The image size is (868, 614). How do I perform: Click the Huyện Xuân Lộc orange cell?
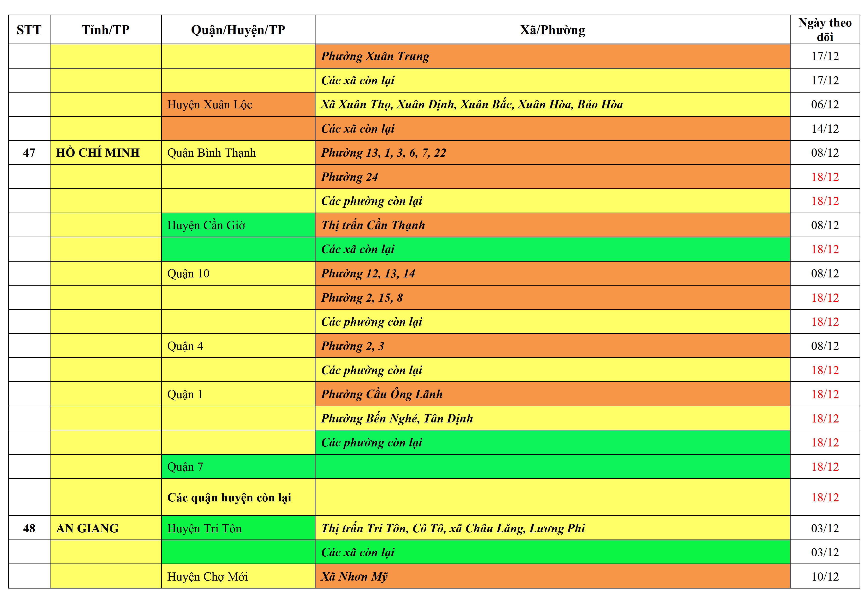(x=210, y=104)
